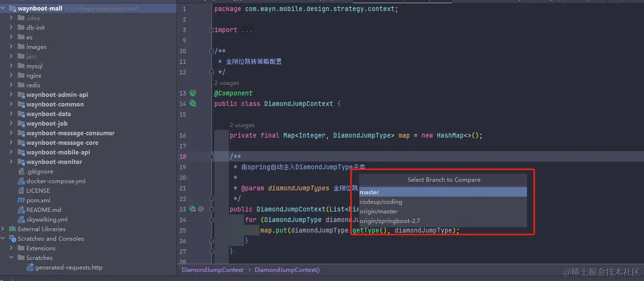Click the folded import ellipsis text
Screen dimensions: 644x281
[246, 30]
